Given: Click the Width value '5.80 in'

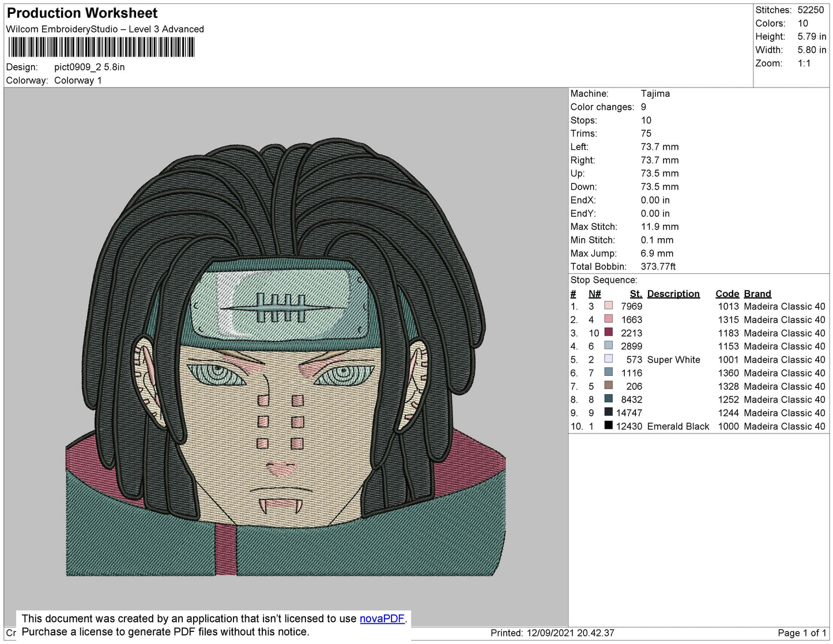Looking at the screenshot, I should [812, 50].
